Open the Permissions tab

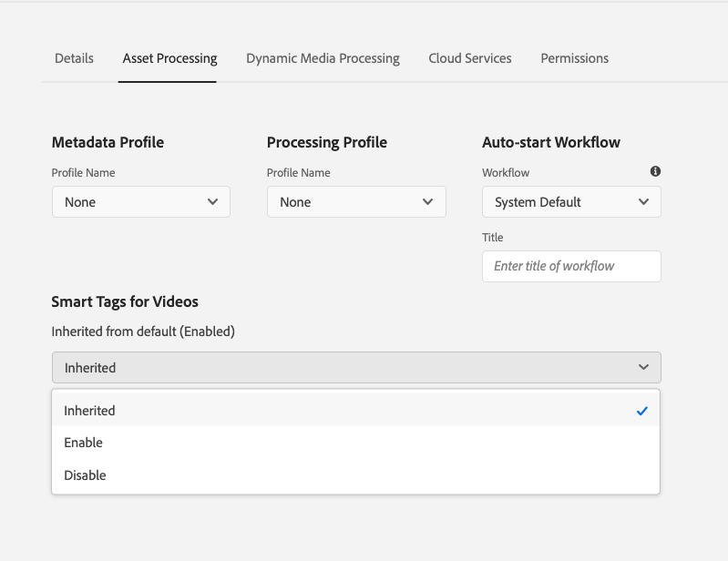point(574,58)
